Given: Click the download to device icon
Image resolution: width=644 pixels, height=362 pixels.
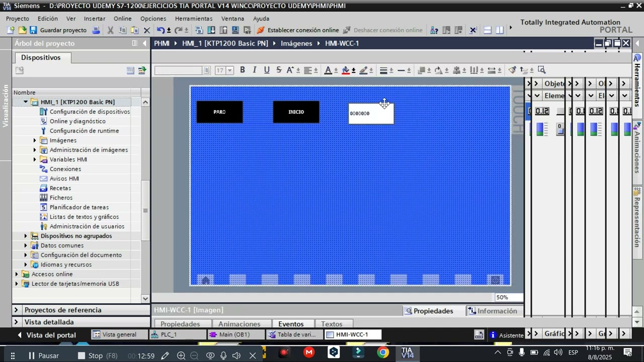Looking at the screenshot, I should (211, 30).
